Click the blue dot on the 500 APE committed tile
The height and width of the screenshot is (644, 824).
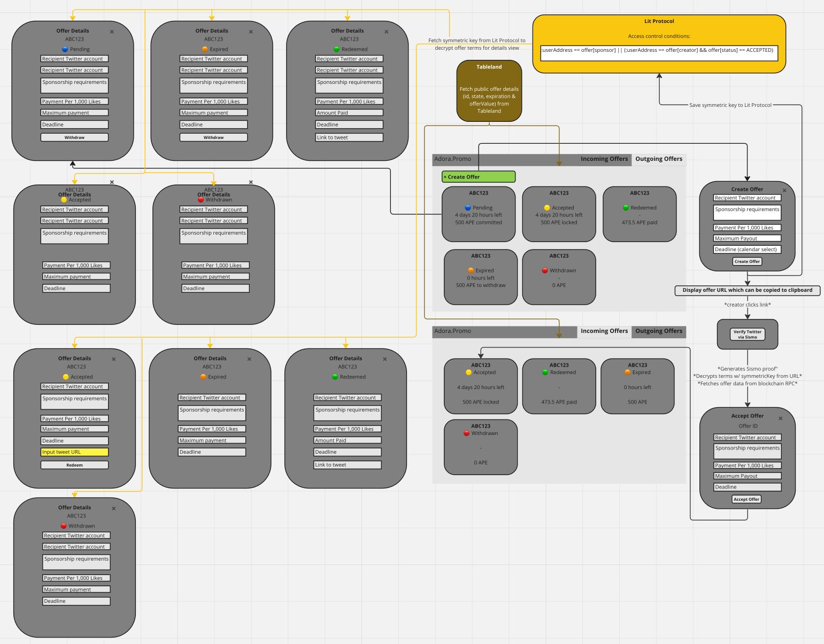(468, 207)
